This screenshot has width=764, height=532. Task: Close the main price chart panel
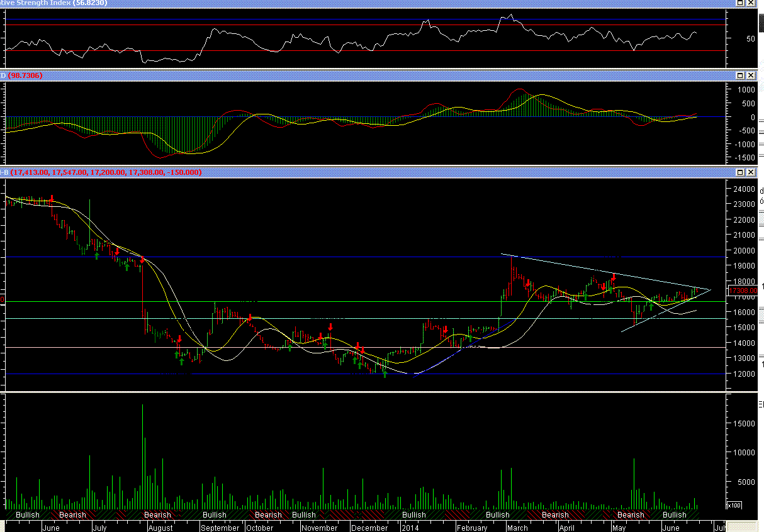coord(750,172)
